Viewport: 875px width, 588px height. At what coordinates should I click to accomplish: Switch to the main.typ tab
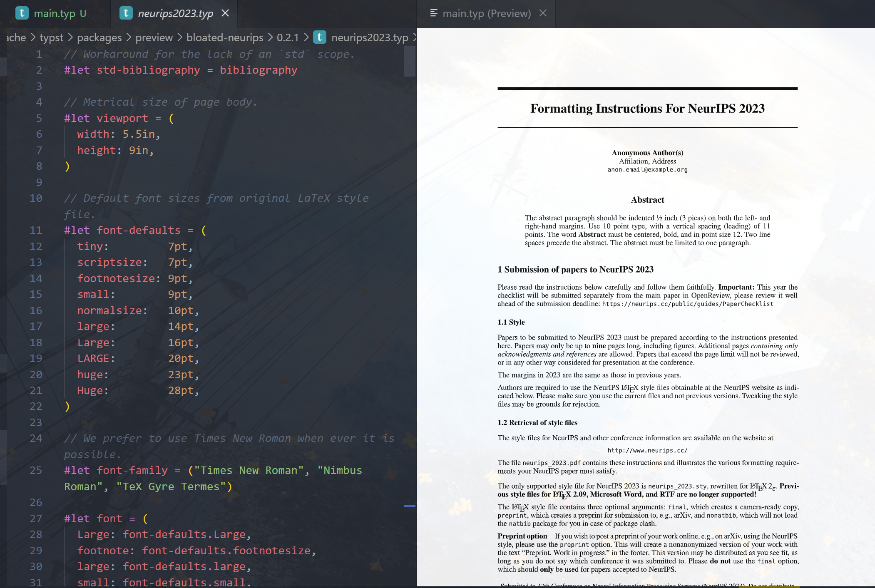coord(54,13)
